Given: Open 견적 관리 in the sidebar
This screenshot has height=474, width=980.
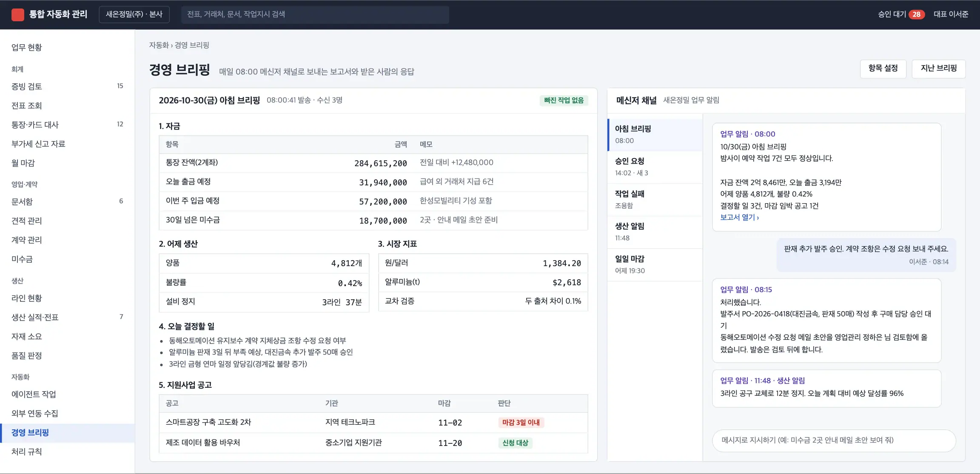Looking at the screenshot, I should pos(67,221).
